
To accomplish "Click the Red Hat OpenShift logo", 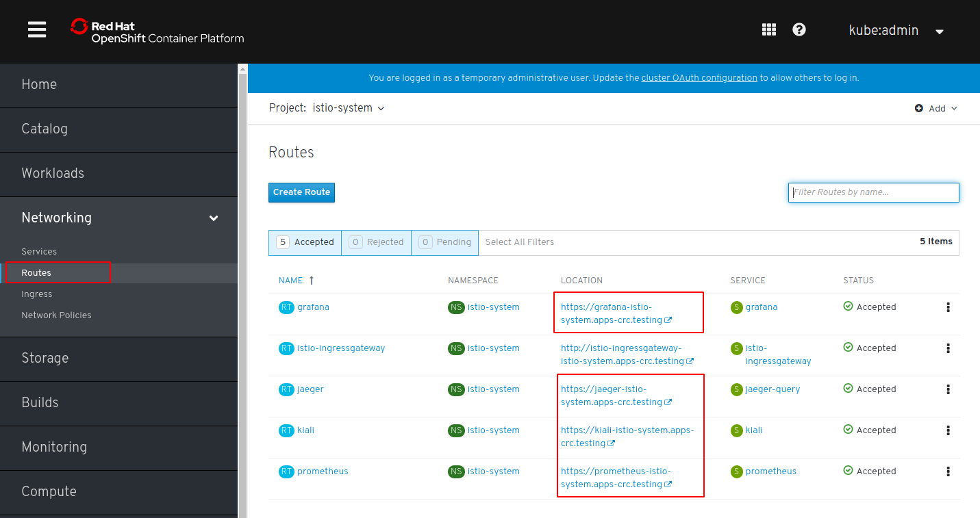I will tap(158, 31).
